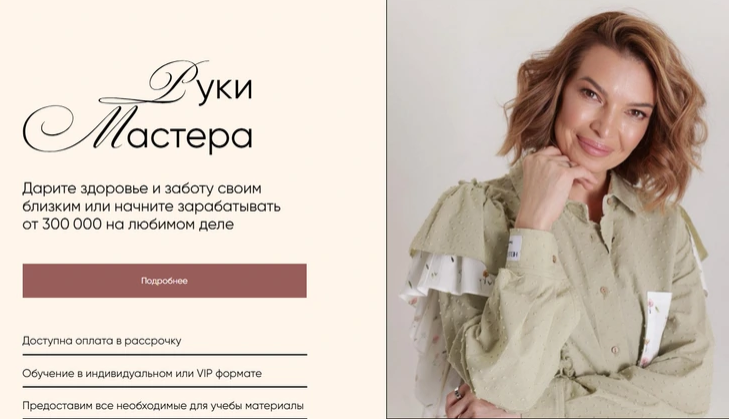This screenshot has width=729, height=419.
Task: Expand "Предоставим все необходимые для учебы материалы"
Action: coord(165,406)
